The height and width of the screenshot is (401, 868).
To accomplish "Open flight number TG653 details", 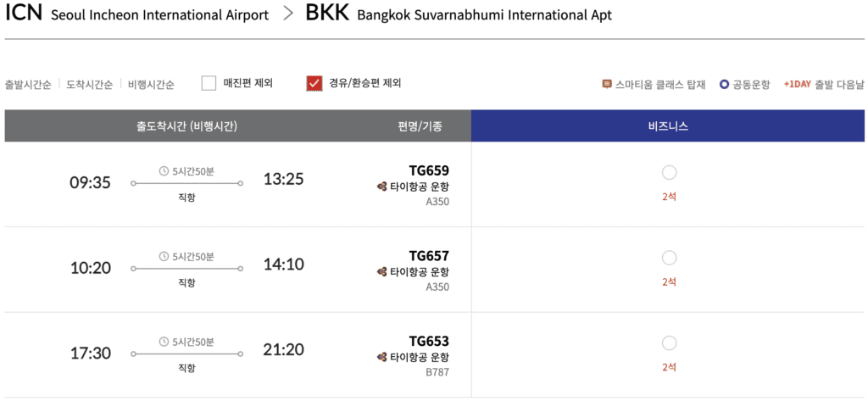I will [429, 341].
